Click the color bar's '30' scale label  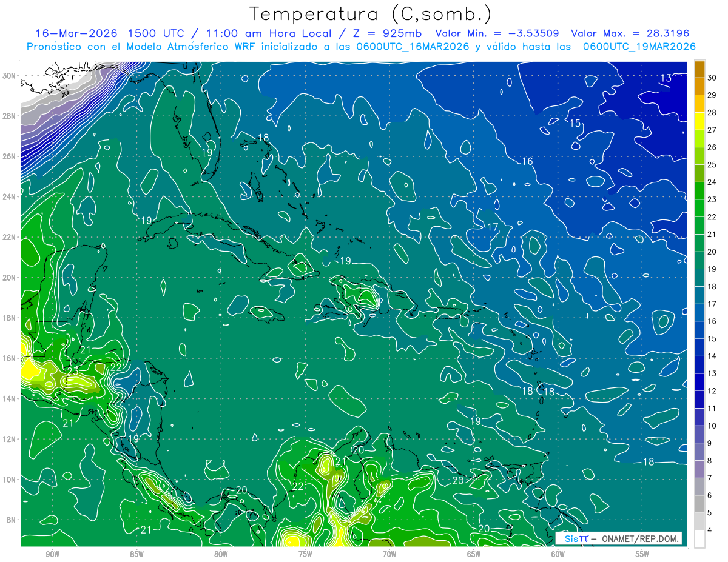(x=712, y=77)
